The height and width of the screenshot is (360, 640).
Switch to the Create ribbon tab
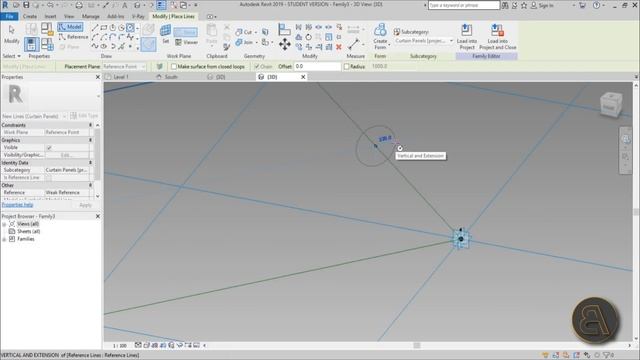pyautogui.click(x=30, y=16)
